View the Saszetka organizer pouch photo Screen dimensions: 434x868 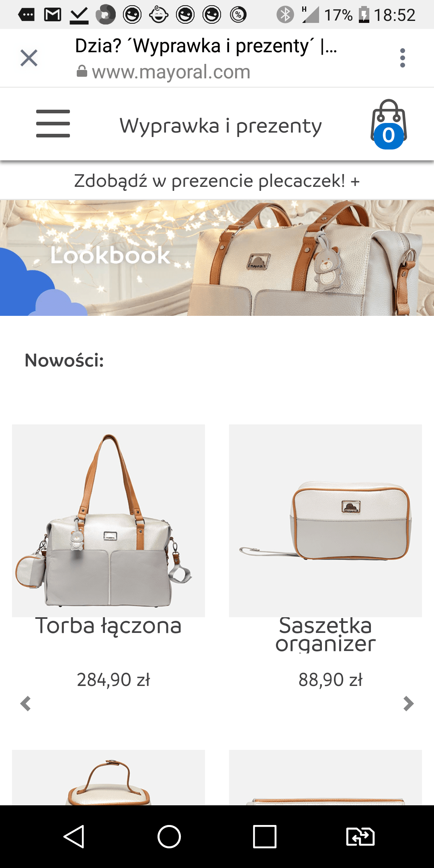(325, 521)
